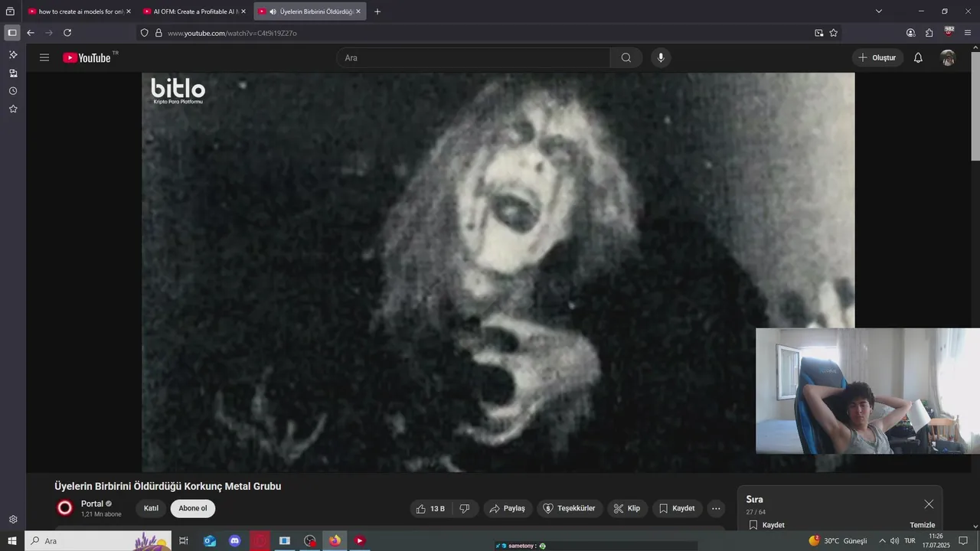Open Windows notification center icon
The image size is (980, 551).
coord(963,541)
